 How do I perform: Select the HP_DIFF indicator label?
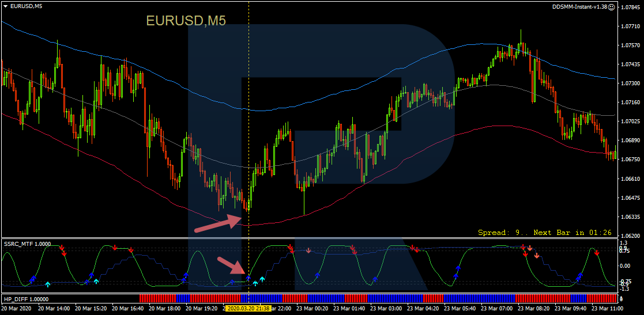click(x=26, y=299)
